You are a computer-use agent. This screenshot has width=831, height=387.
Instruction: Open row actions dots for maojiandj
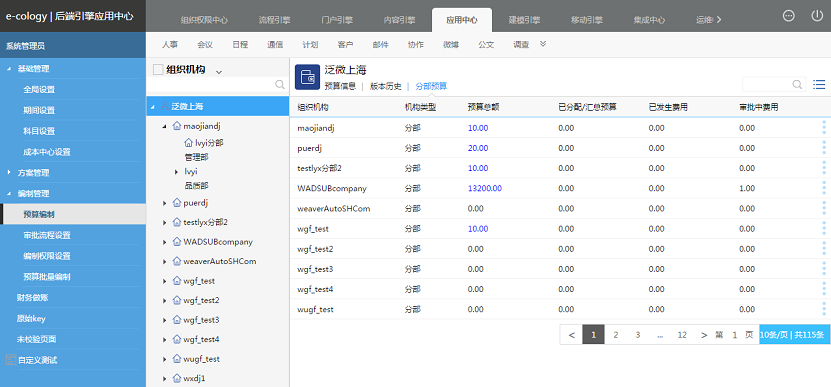pos(824,128)
